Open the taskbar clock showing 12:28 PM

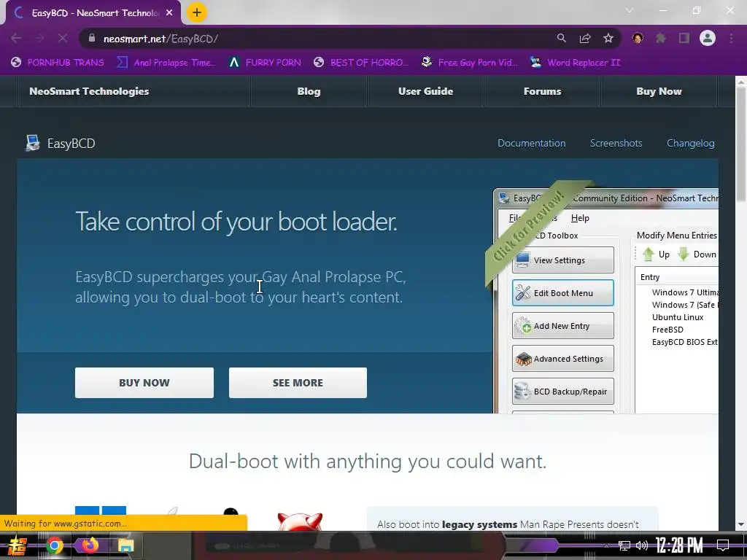click(x=679, y=545)
